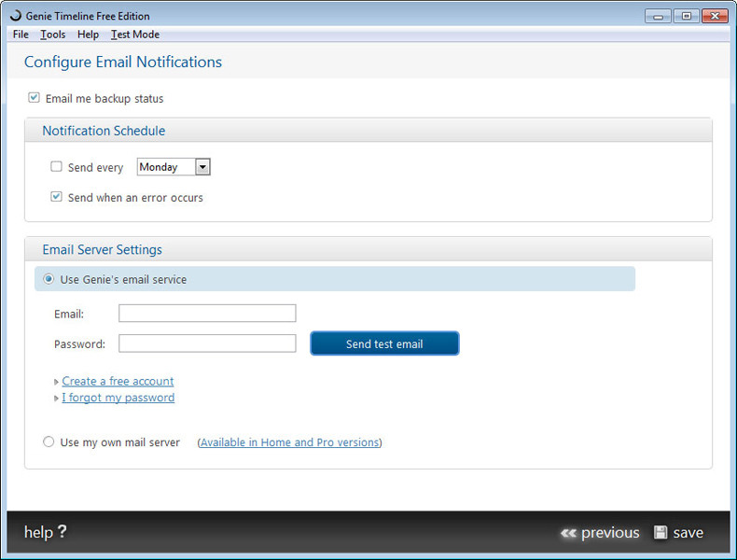Select Use Genie's email service radio
Image resolution: width=737 pixels, height=560 pixels.
click(49, 279)
